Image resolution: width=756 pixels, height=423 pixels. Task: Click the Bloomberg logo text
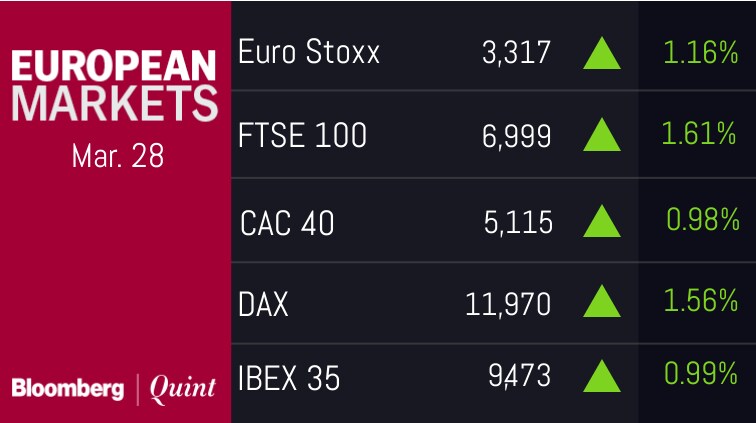click(69, 388)
